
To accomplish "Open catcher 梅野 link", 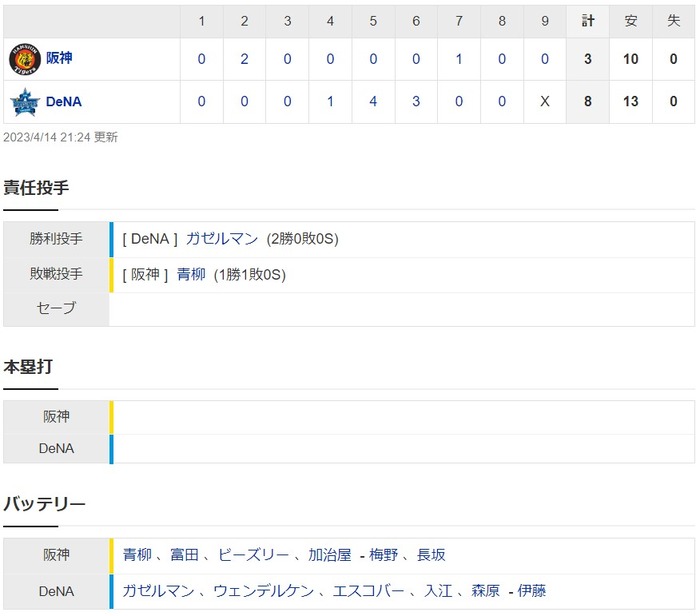I will 383,555.
